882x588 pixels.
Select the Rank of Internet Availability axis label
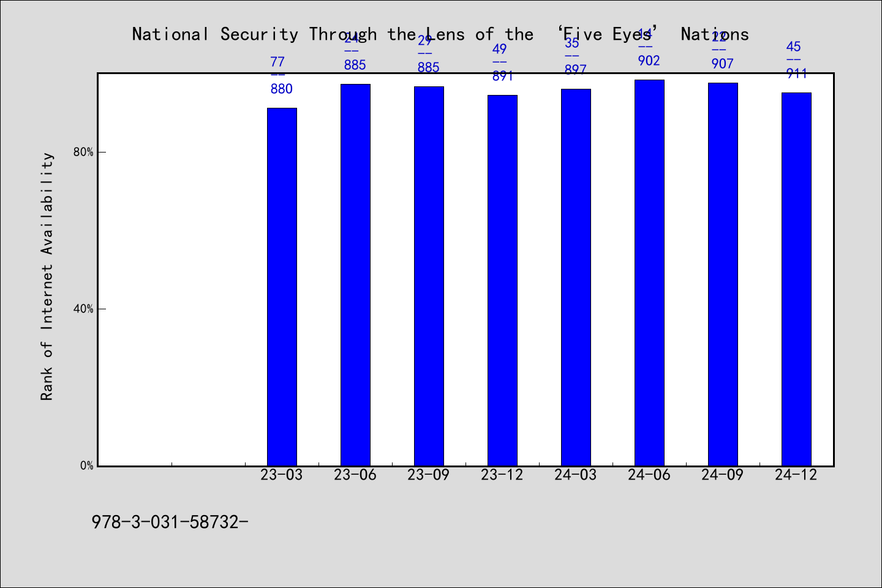tap(47, 276)
